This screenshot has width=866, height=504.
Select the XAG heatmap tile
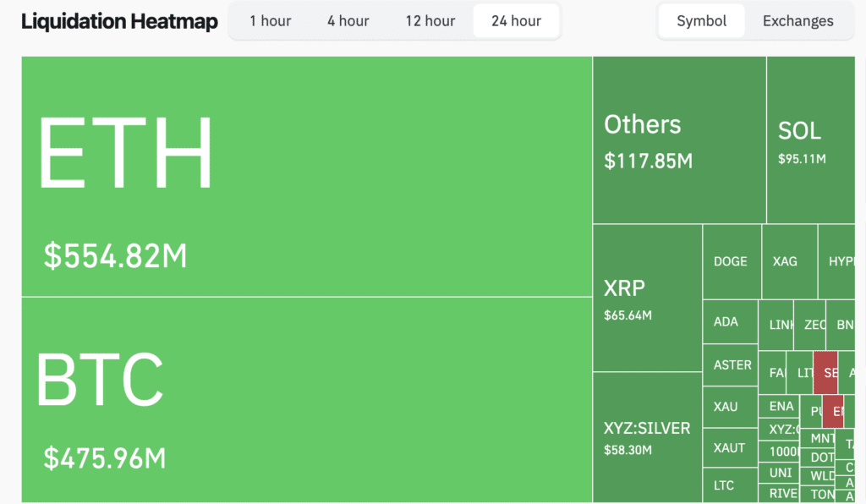click(x=789, y=261)
